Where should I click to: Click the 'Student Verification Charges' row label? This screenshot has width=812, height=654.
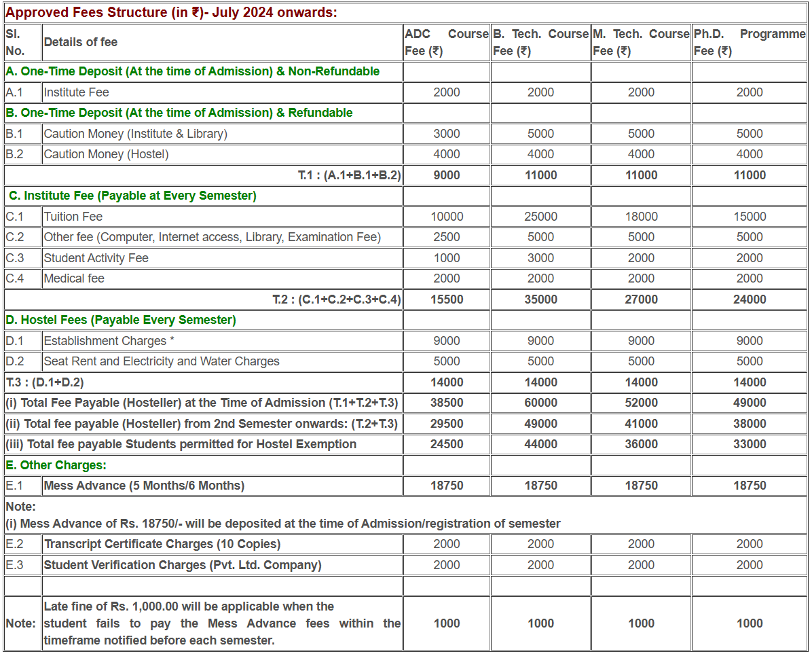click(183, 565)
